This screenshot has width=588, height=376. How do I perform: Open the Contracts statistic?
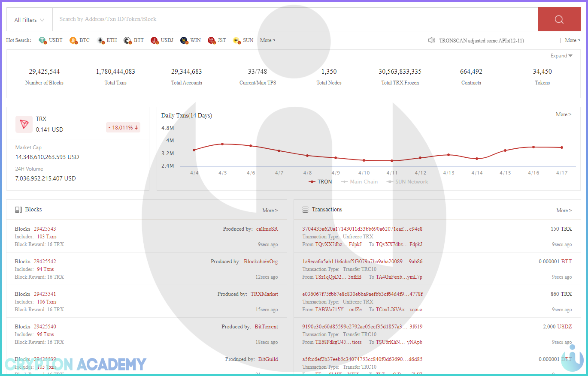471,77
